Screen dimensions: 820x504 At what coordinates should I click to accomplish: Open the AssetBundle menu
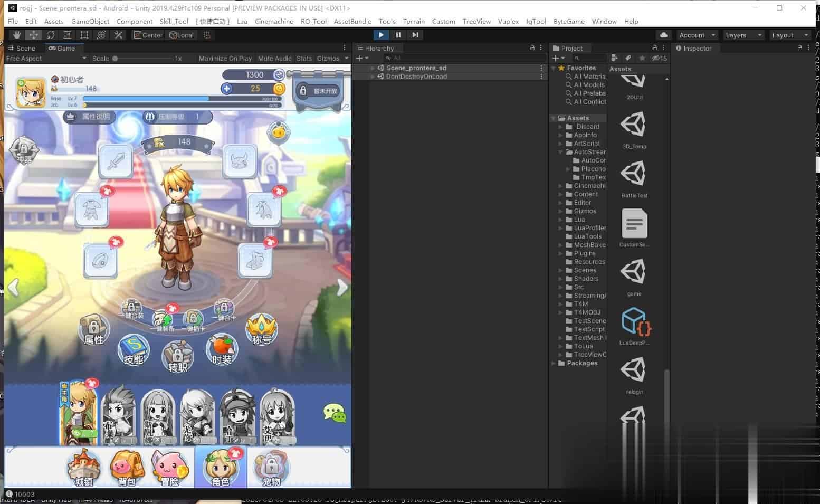[x=352, y=22]
